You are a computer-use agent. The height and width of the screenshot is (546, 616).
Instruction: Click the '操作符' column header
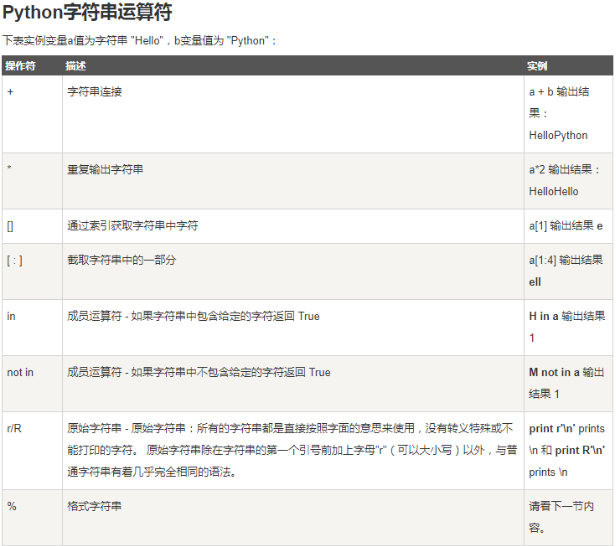(x=20, y=66)
